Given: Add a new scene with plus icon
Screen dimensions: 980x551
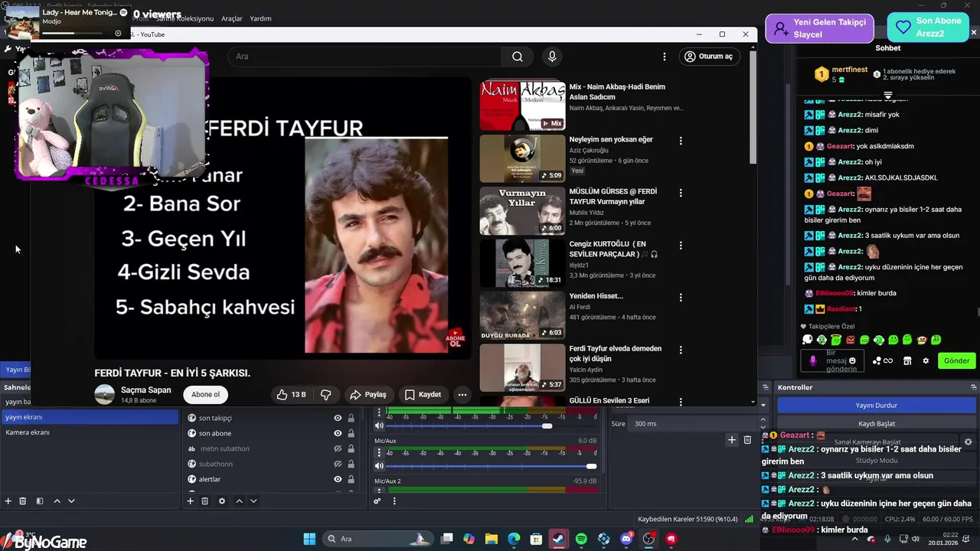Looking at the screenshot, I should 8,501.
